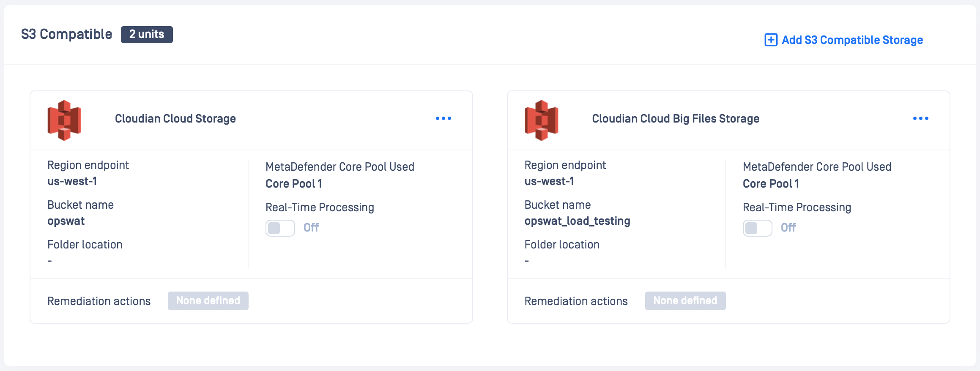This screenshot has height=371, width=980.
Task: Click the opswat bucket name
Action: 66,221
